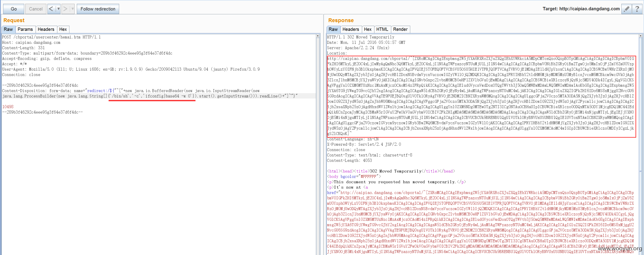This screenshot has width=644, height=255.
Task: Open help question mark icon
Action: pyautogui.click(x=637, y=9)
